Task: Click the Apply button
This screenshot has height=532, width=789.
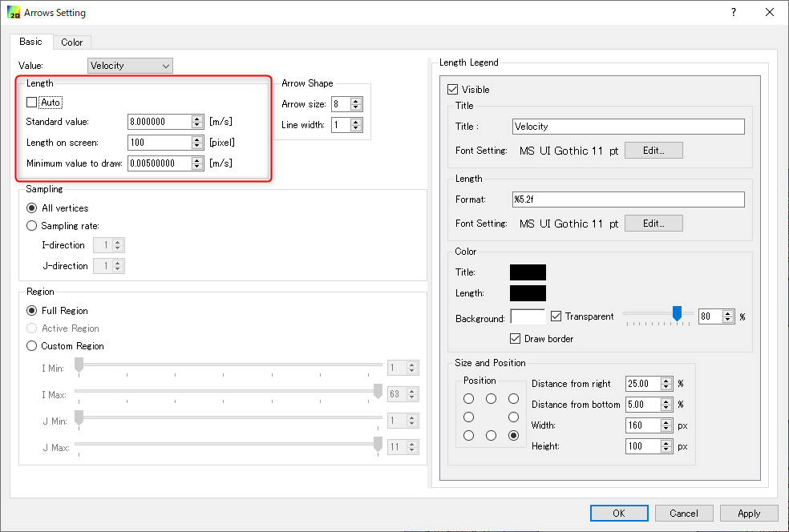Action: click(749, 514)
